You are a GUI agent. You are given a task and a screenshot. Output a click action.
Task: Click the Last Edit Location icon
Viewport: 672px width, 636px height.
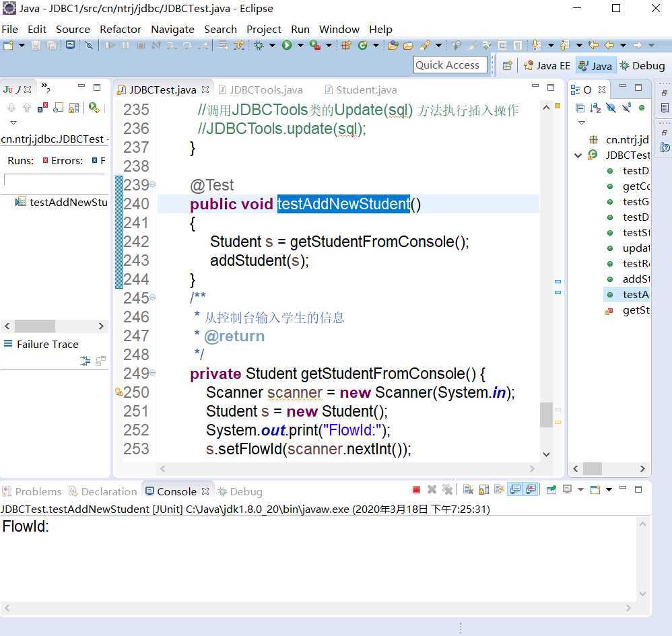click(x=594, y=45)
